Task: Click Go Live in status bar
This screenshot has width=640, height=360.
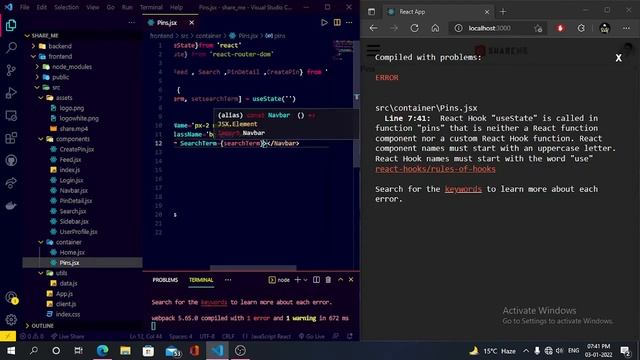Action: point(311,336)
